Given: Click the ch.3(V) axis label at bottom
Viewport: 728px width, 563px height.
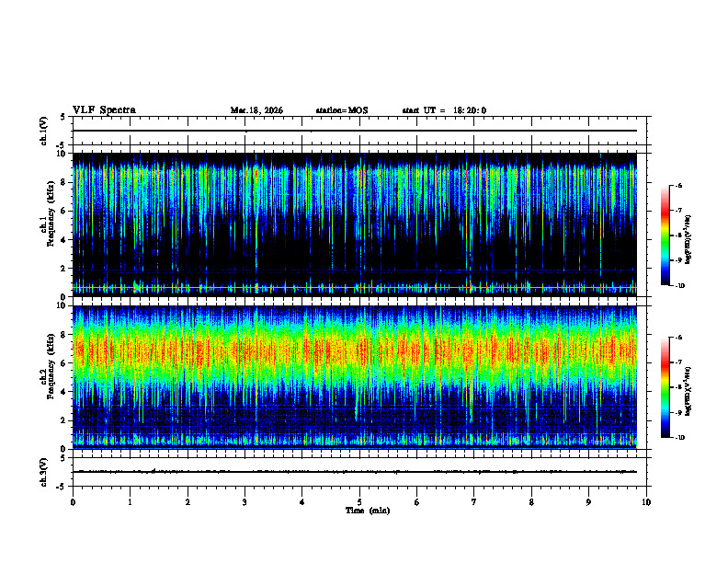Looking at the screenshot, I should [43, 472].
